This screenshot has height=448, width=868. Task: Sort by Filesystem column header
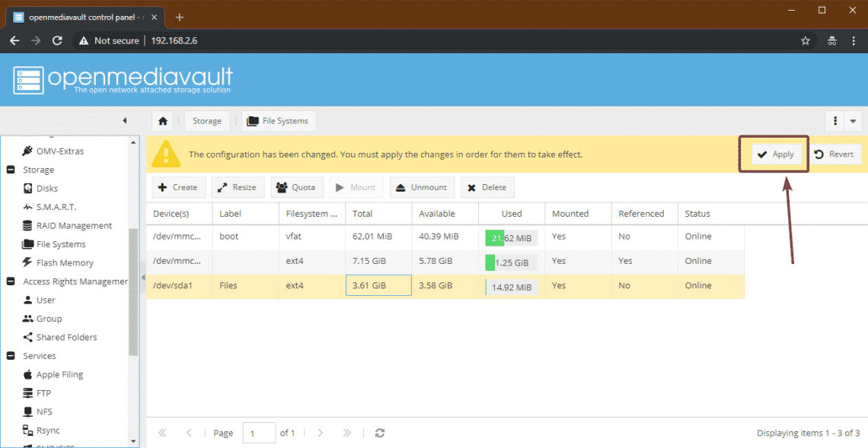(x=312, y=214)
